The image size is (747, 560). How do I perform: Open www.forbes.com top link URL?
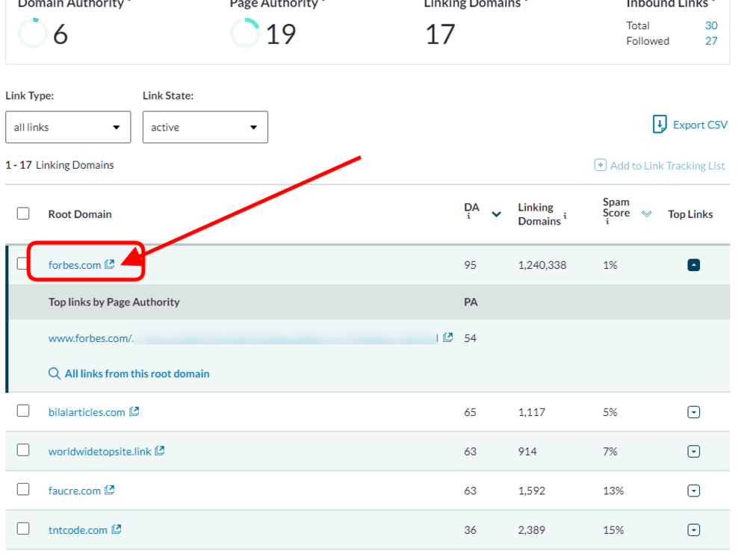pos(243,338)
